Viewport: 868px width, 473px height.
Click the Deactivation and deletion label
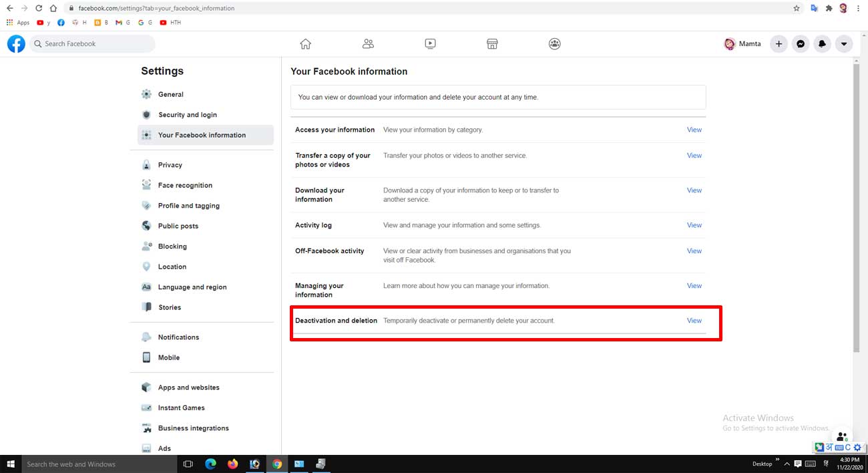tap(336, 321)
